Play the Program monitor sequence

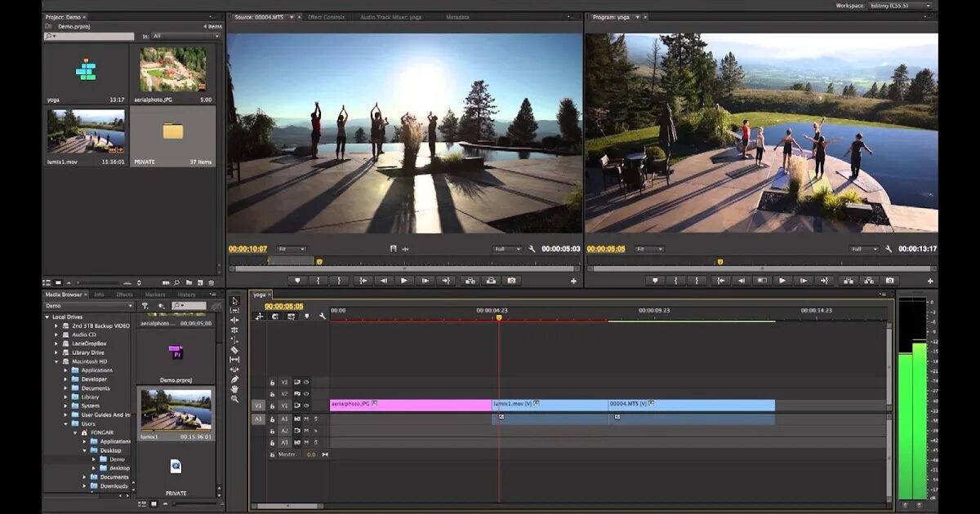point(782,281)
